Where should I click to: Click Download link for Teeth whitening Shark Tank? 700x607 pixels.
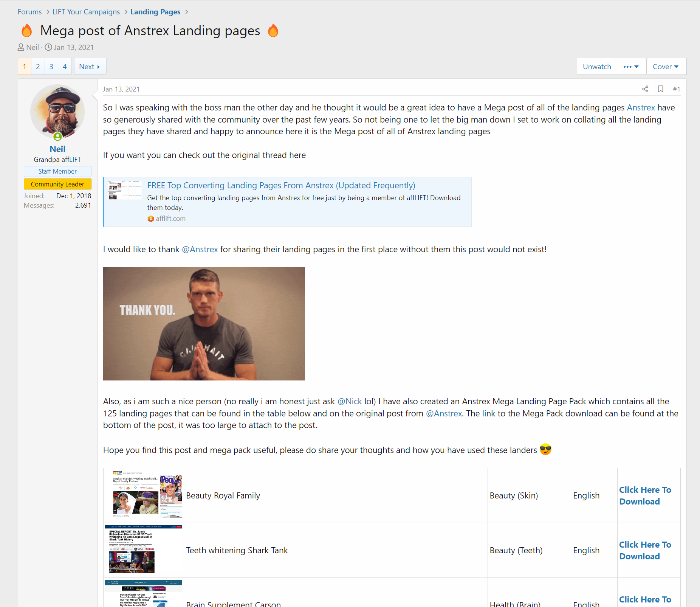pos(645,550)
